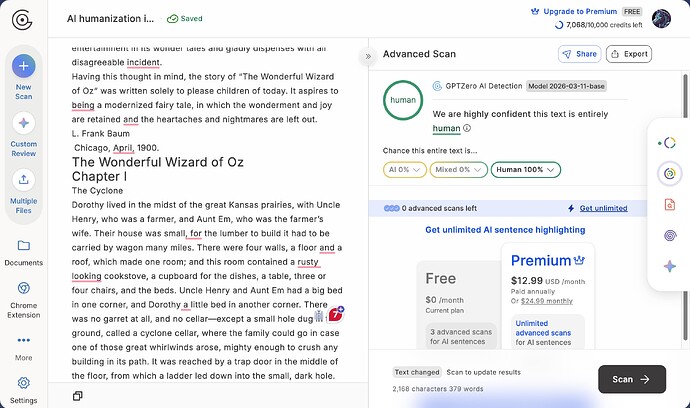Click the Scan button
The height and width of the screenshot is (408, 690).
(x=631, y=379)
